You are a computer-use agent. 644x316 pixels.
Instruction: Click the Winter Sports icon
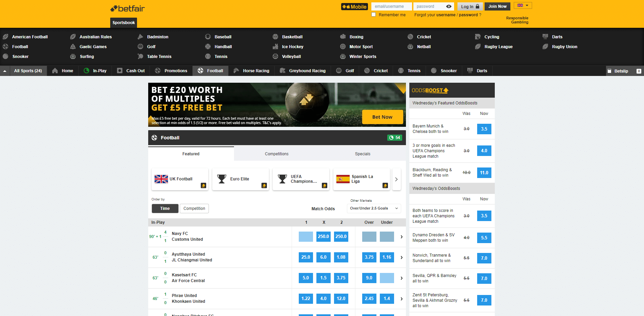(x=343, y=56)
